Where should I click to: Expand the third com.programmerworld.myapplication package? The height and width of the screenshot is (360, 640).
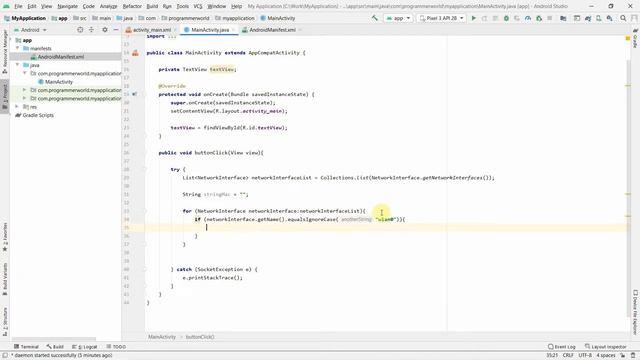24,98
